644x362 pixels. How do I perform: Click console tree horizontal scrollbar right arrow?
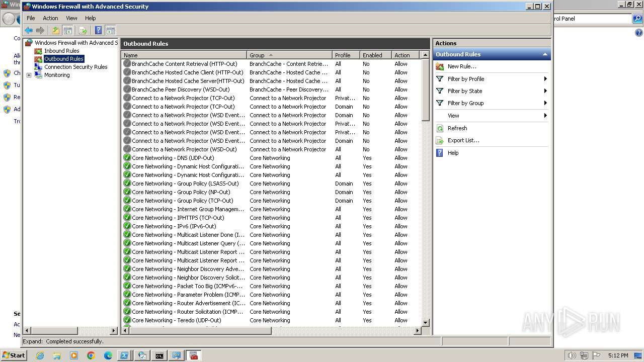pos(114,331)
